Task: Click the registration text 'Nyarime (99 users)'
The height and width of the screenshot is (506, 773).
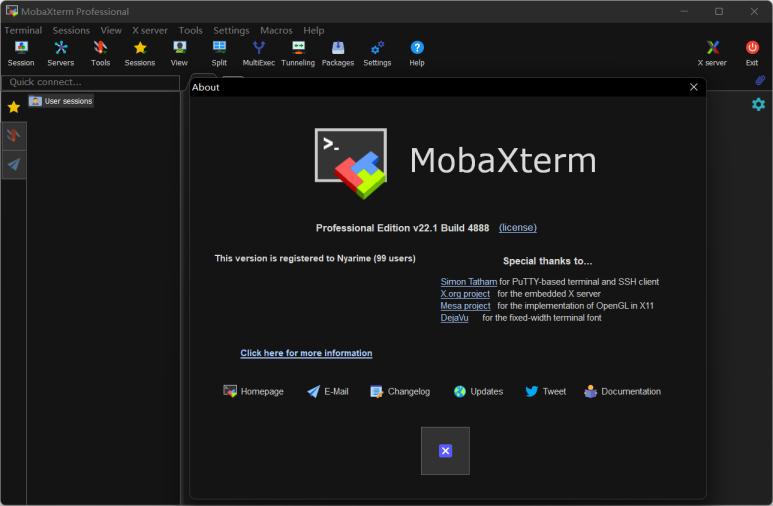Action: tap(376, 258)
